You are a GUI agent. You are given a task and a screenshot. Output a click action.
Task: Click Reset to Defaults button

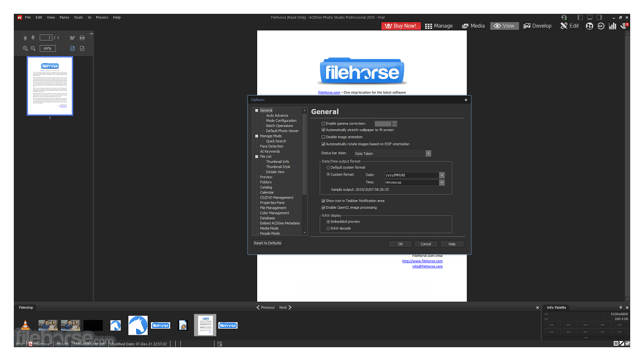click(268, 243)
